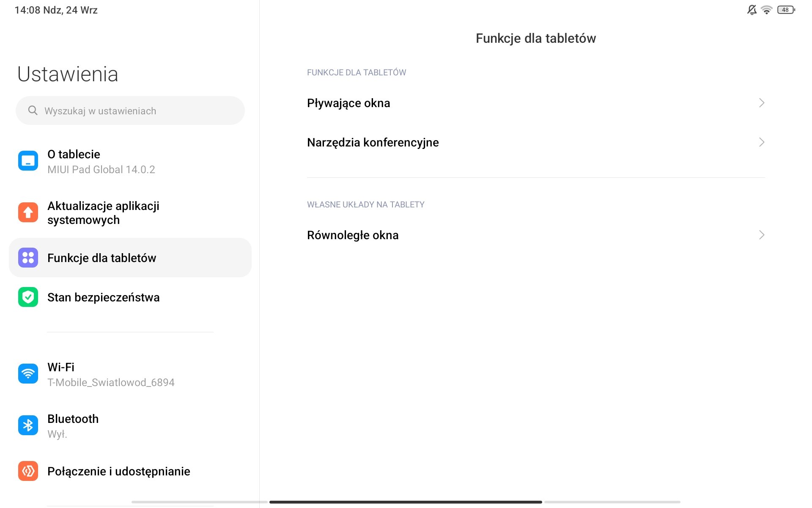Tap the blue Wi-Fi icon
The image size is (812, 508).
pos(28,374)
